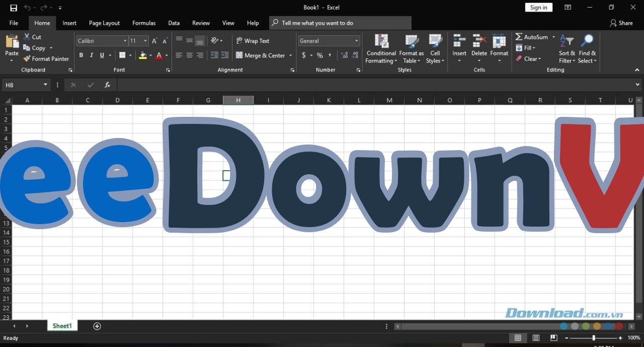Apply the Percent Style number format

319,55
